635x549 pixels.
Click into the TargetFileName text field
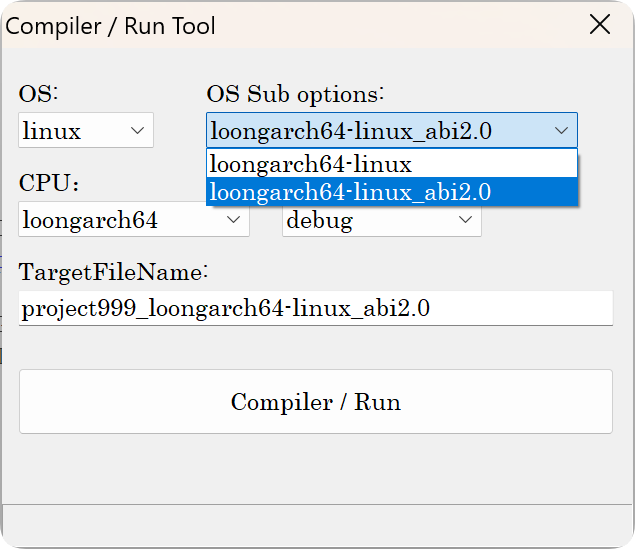point(315,308)
